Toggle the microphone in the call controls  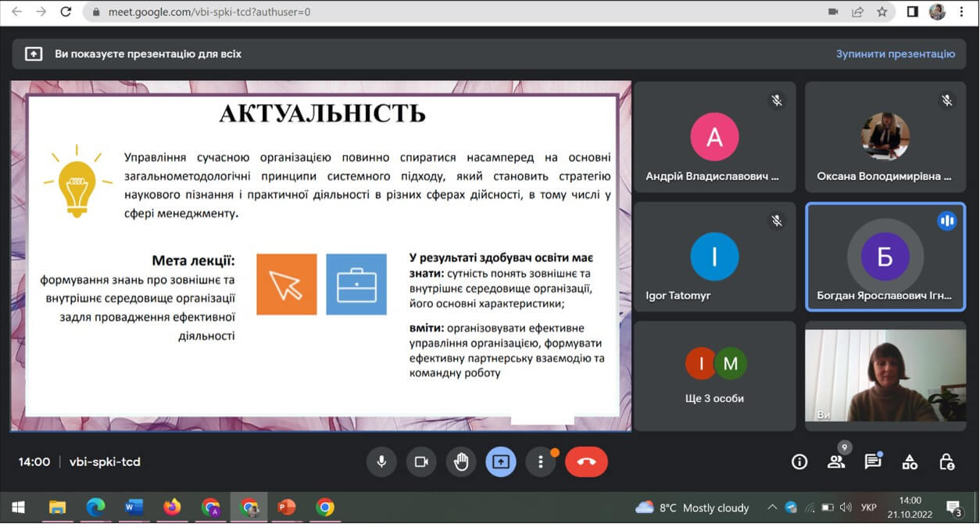[x=381, y=461]
